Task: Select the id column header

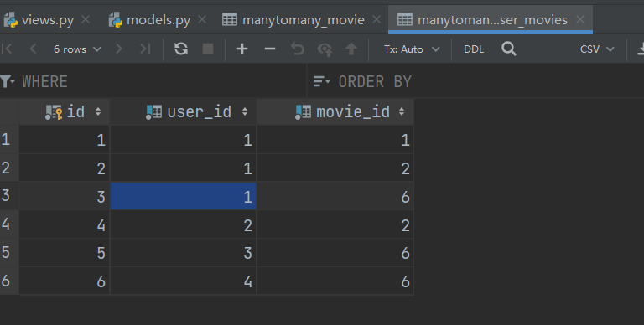Action: (x=65, y=111)
